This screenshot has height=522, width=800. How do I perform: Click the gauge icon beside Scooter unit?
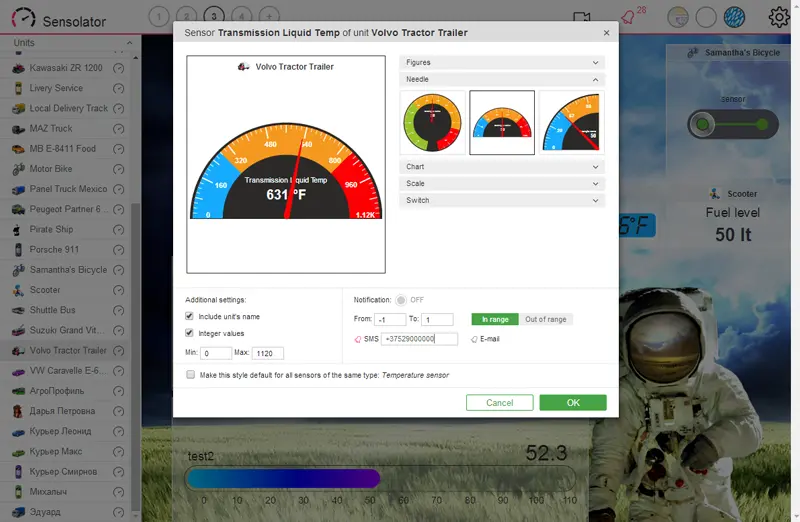tap(118, 290)
